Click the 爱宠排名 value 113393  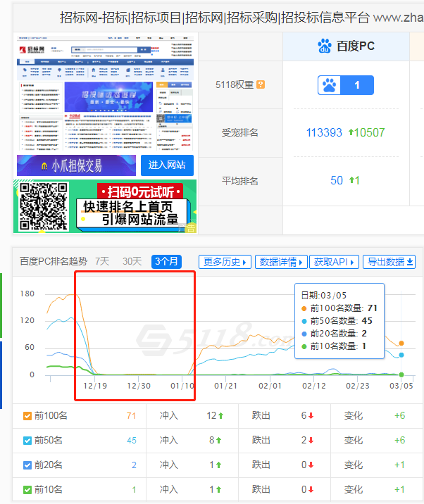[324, 132]
